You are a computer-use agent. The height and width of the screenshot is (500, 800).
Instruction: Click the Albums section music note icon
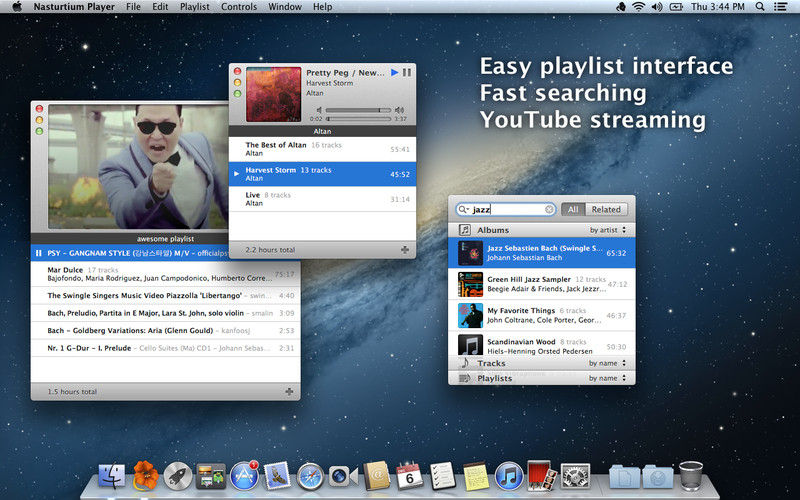pos(464,230)
